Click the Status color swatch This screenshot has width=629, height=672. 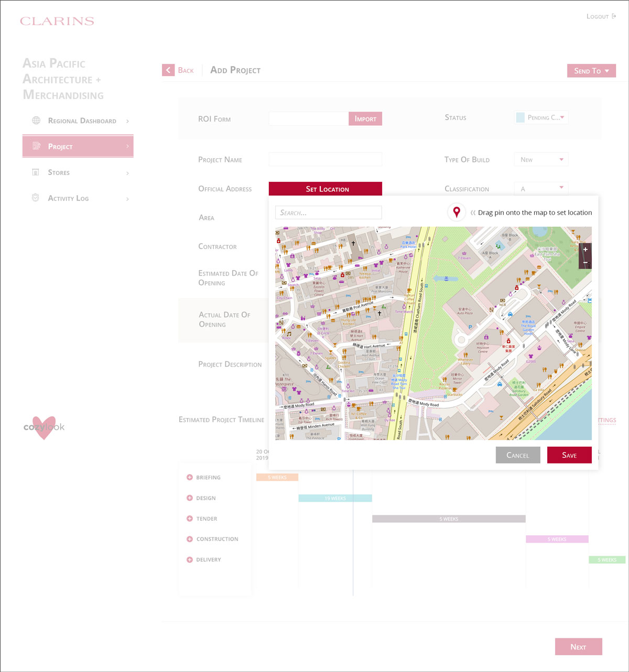pyautogui.click(x=520, y=117)
